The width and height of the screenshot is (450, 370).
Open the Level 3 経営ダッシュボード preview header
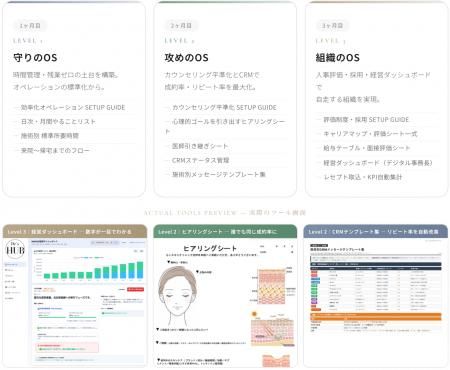point(75,231)
